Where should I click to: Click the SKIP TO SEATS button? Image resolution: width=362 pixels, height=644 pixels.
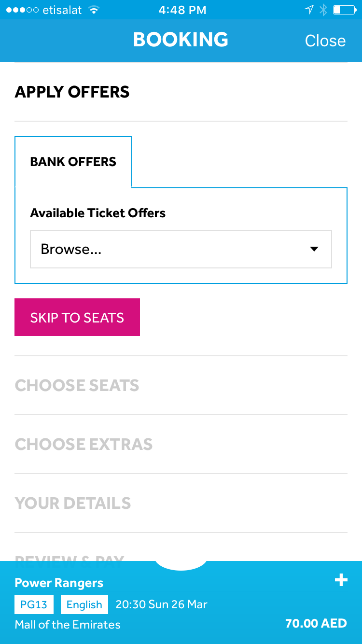pos(77,317)
